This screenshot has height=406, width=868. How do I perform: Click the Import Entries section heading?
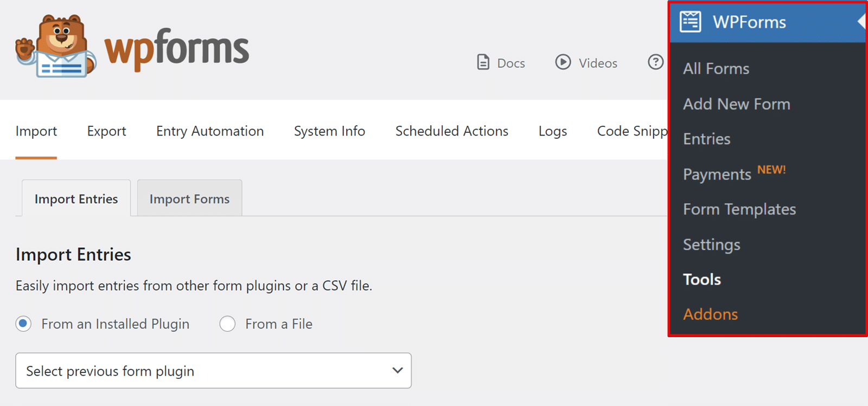(73, 255)
